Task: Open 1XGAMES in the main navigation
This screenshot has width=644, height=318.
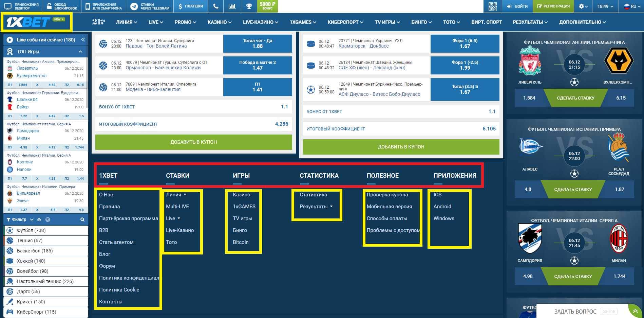Action: pyautogui.click(x=303, y=22)
